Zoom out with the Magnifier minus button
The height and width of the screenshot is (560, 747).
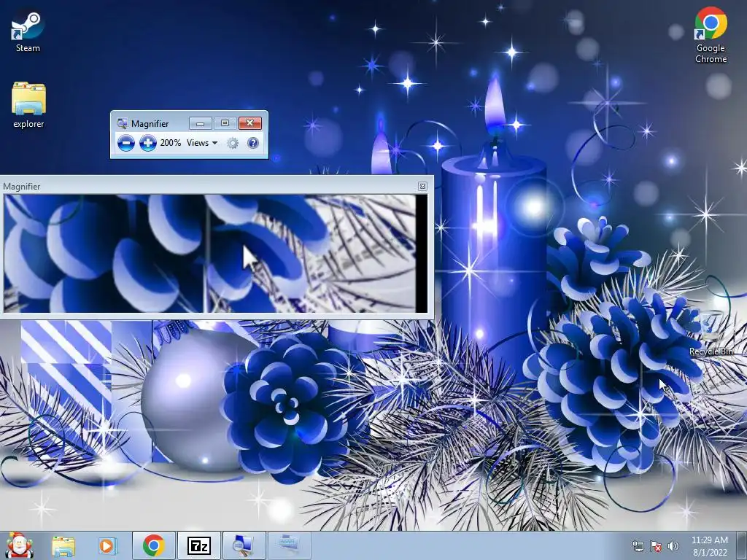[x=125, y=143]
